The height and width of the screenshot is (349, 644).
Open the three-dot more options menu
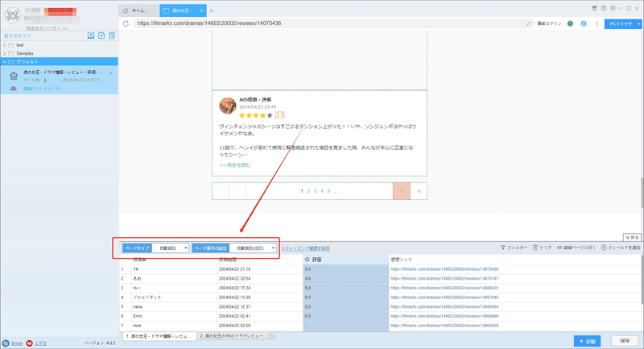tap(597, 24)
